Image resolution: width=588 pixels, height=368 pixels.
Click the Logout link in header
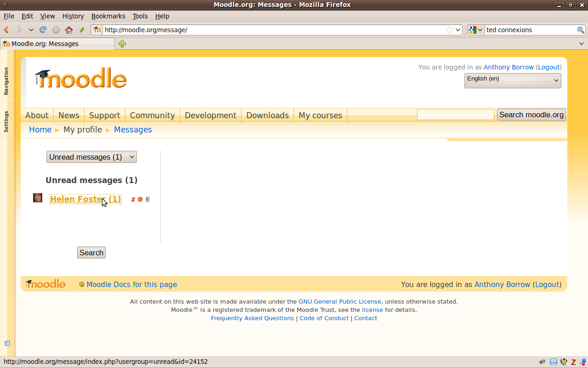[x=549, y=67]
